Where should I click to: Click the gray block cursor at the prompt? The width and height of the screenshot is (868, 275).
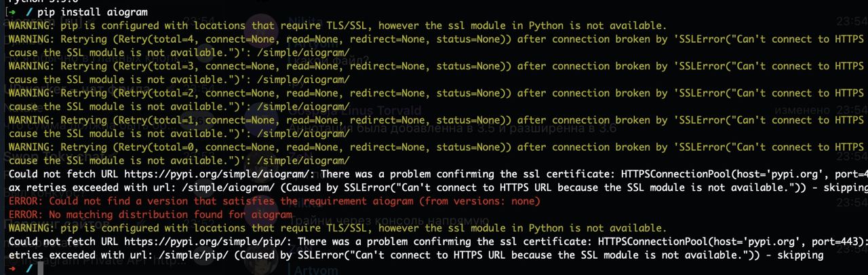tap(41, 269)
